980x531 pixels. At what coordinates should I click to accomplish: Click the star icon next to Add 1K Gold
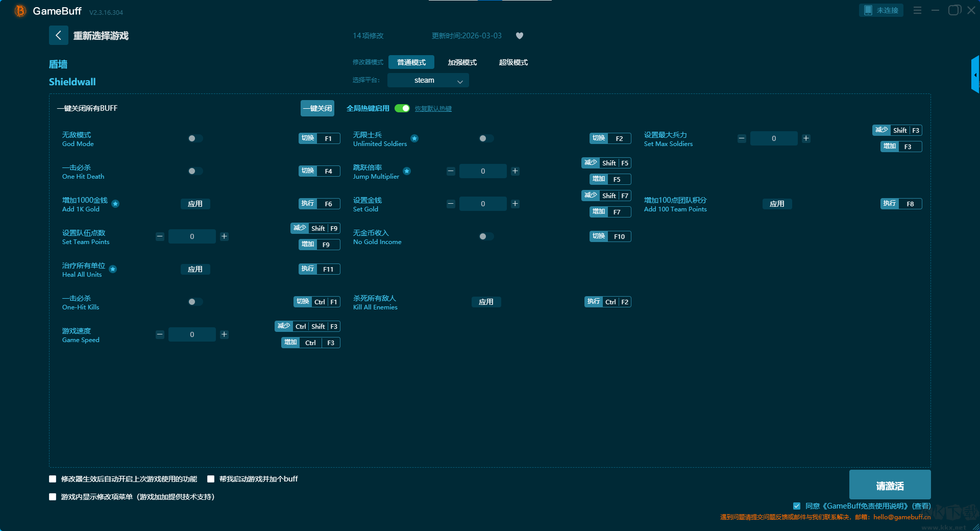point(115,204)
